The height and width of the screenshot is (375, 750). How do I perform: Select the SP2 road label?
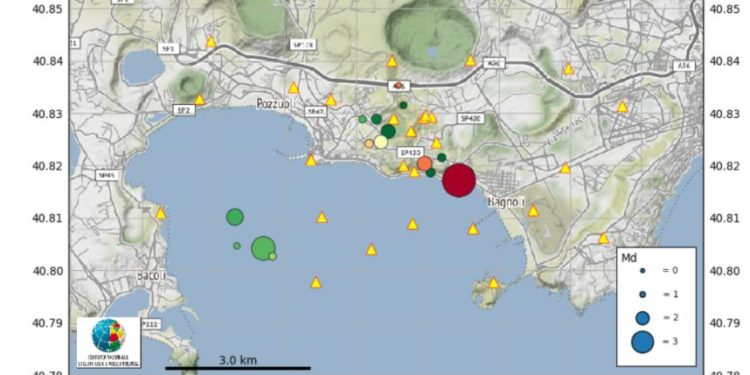pos(184,110)
